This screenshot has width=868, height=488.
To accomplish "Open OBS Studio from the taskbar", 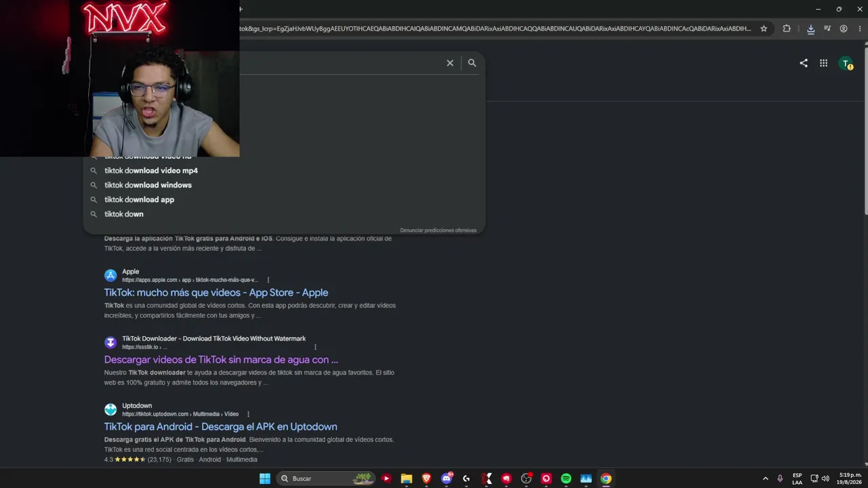I will [x=526, y=479].
